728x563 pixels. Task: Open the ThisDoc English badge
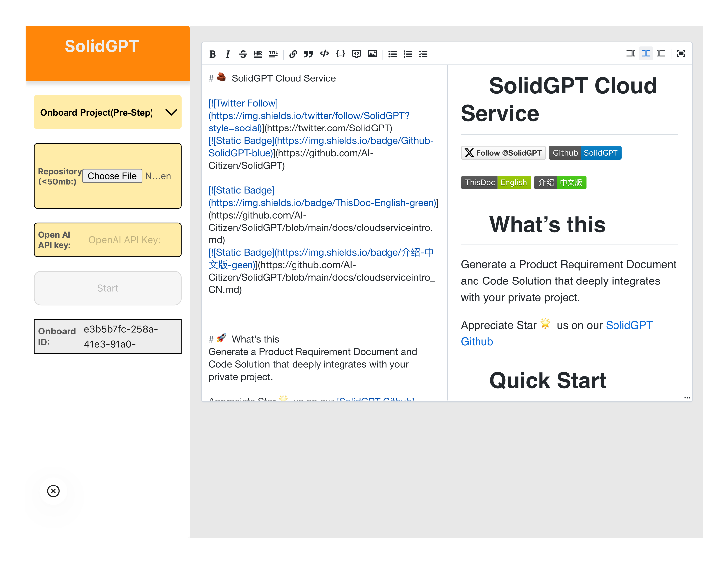[x=496, y=182]
